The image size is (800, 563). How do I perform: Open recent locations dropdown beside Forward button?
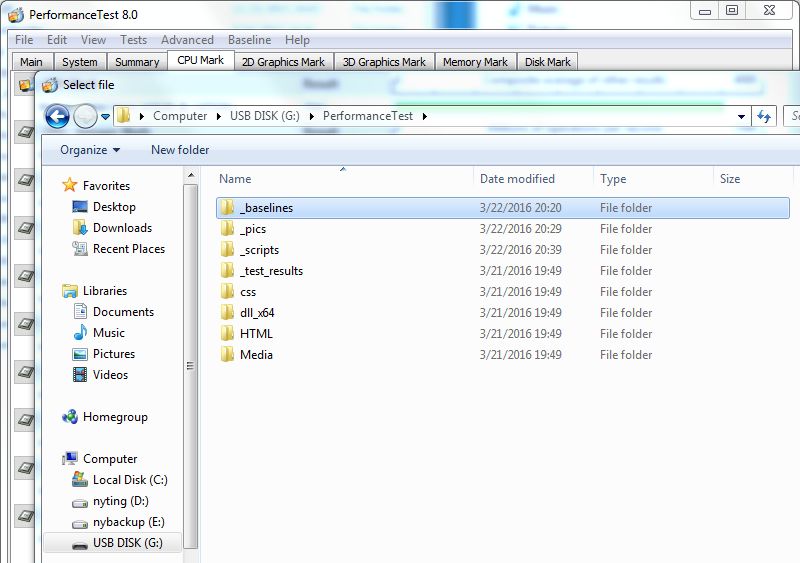[105, 117]
